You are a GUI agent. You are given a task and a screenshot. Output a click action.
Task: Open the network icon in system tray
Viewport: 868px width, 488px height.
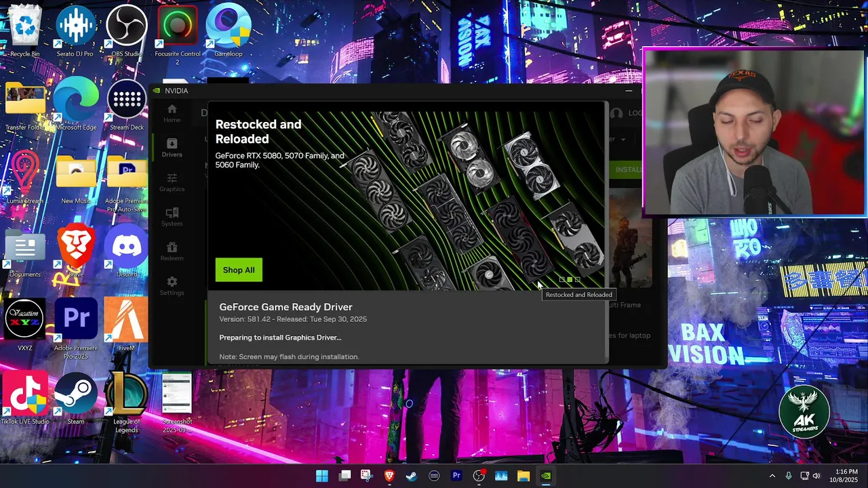coord(804,476)
